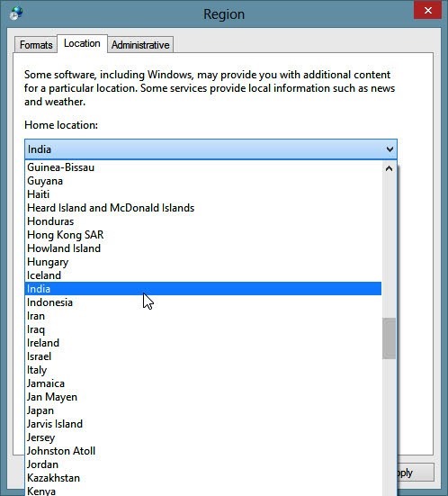Select the Location tab
448x496 pixels.
(82, 43)
